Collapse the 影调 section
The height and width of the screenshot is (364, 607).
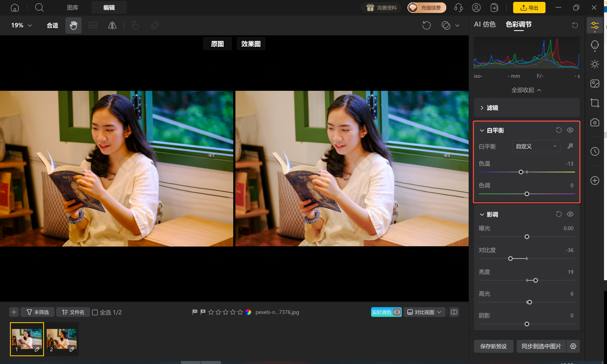pos(482,214)
